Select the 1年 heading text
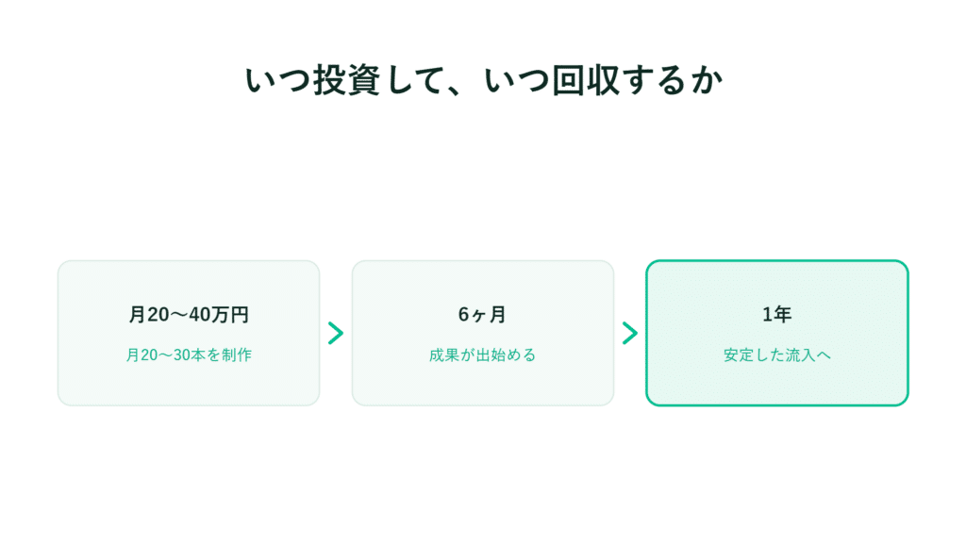966x560 pixels. 777,315
